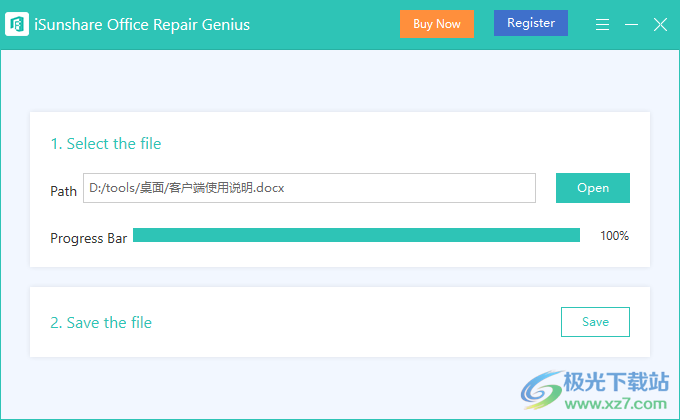Viewport: 680px width, 420px height.
Task: Close the Office Repair Genius window
Action: [x=660, y=24]
